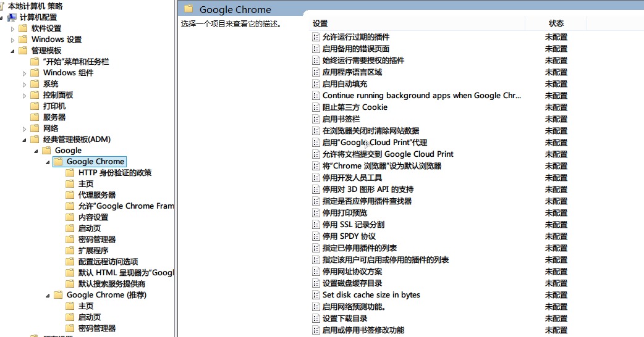Viewport: 644px width, 337px height.
Task: Select the 启动页 folder under Google Chrome (推荐)
Action: click(x=90, y=317)
